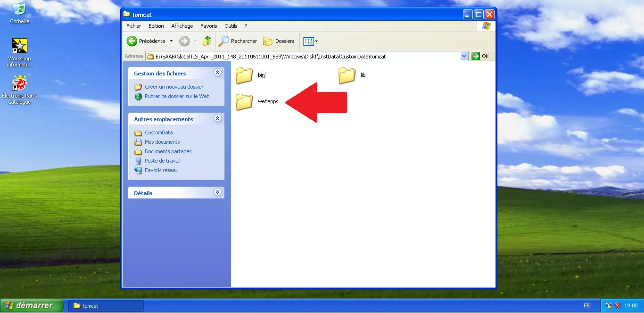Viewport: 644px width, 313px height.
Task: Open the lib folder
Action: [x=347, y=74]
